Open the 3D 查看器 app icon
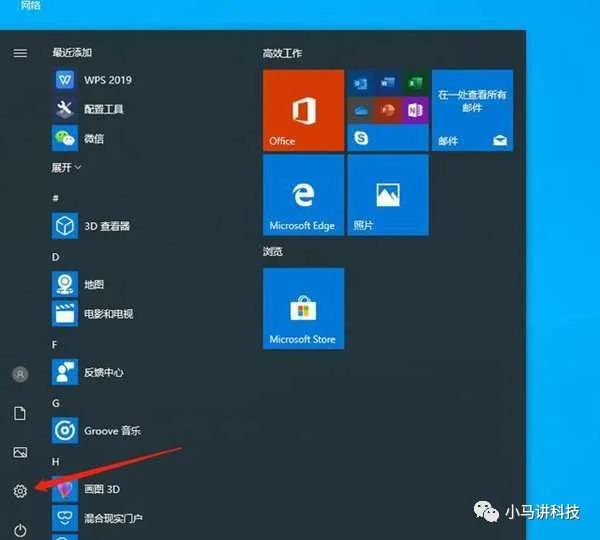600x540 pixels. pos(65,226)
